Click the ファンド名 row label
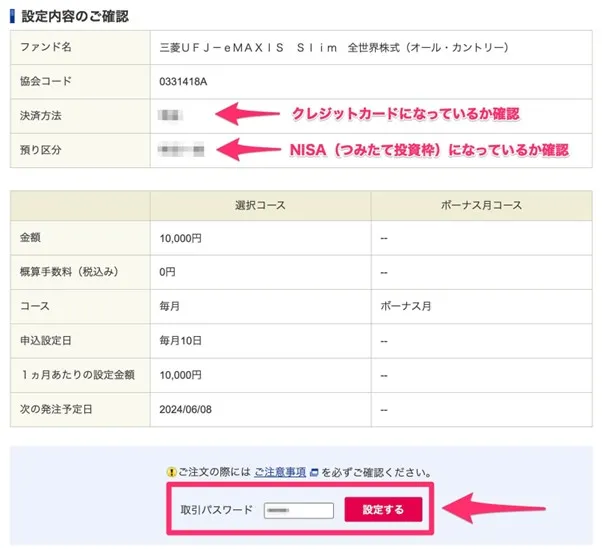The image size is (602, 549). (46, 47)
